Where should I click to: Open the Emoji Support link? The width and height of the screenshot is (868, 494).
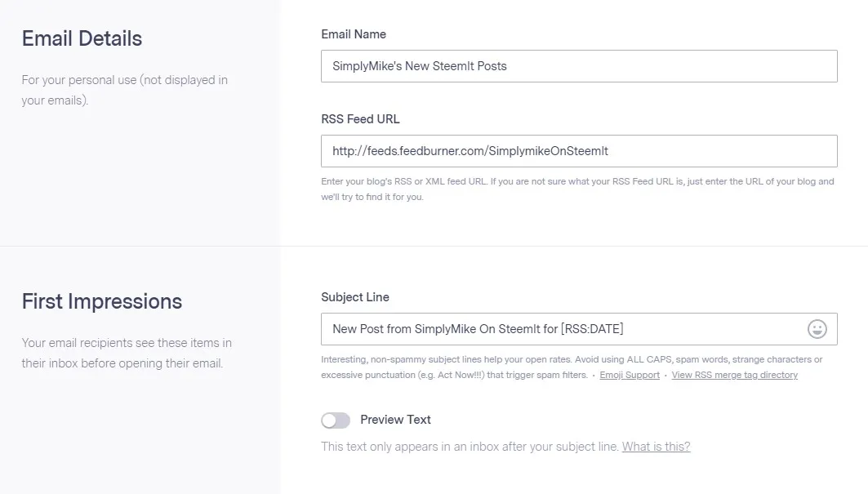(630, 375)
